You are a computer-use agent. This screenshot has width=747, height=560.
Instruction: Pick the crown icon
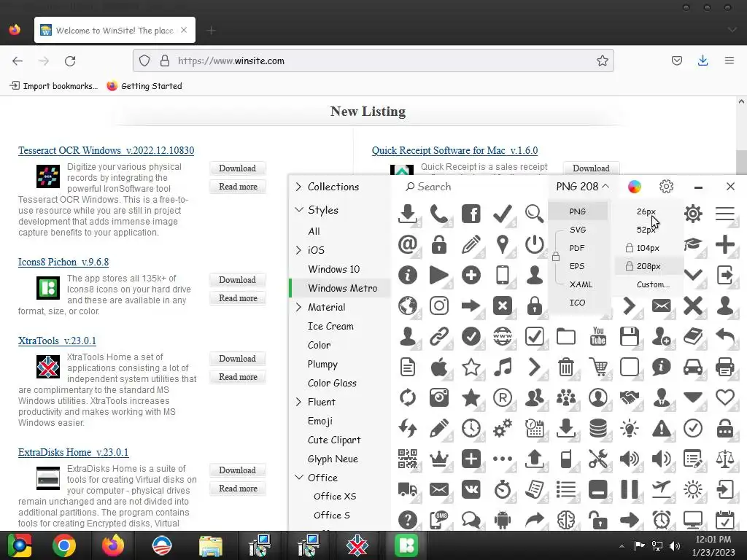coord(438,459)
